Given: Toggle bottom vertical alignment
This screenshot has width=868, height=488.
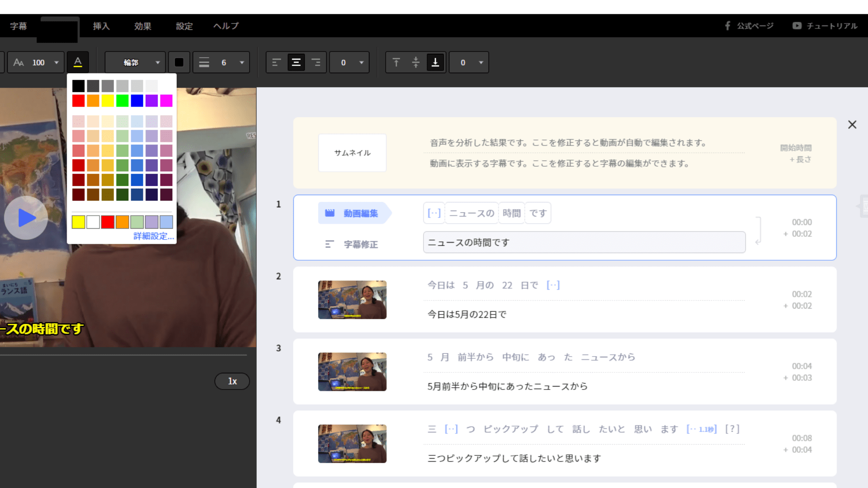Looking at the screenshot, I should pyautogui.click(x=435, y=62).
